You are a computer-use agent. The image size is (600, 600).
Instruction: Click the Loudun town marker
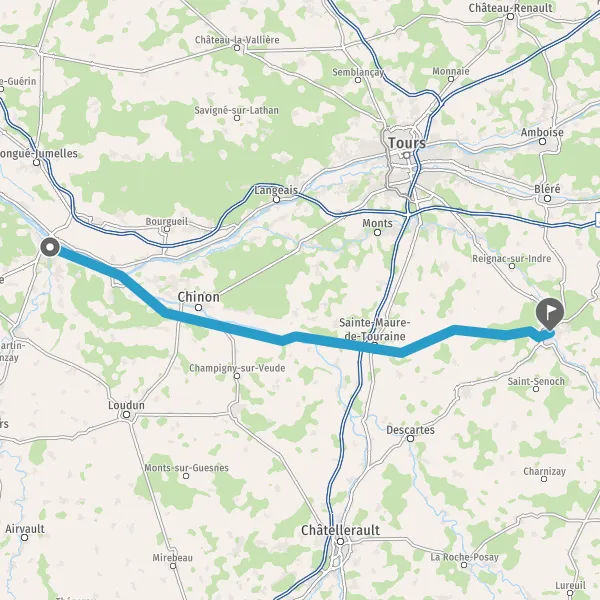pyautogui.click(x=126, y=414)
